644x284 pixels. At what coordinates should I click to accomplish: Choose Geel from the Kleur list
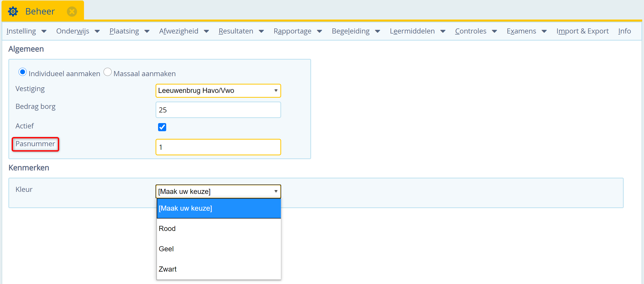tap(219, 249)
